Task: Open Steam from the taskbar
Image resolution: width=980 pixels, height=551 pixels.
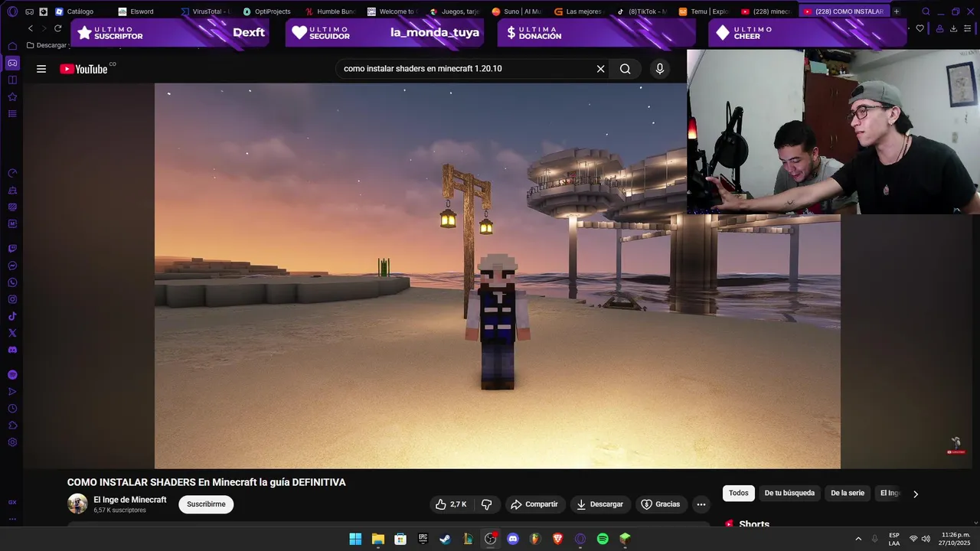Action: [445, 539]
